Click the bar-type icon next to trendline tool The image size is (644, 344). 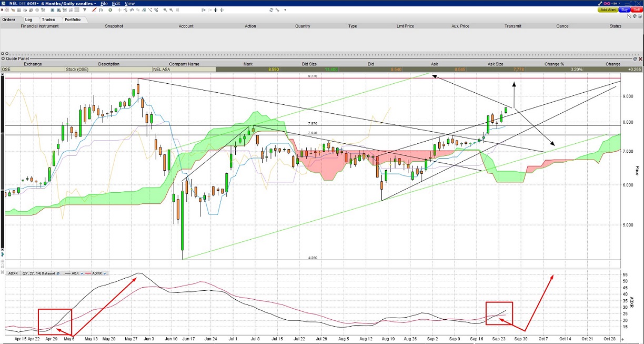point(101,9)
